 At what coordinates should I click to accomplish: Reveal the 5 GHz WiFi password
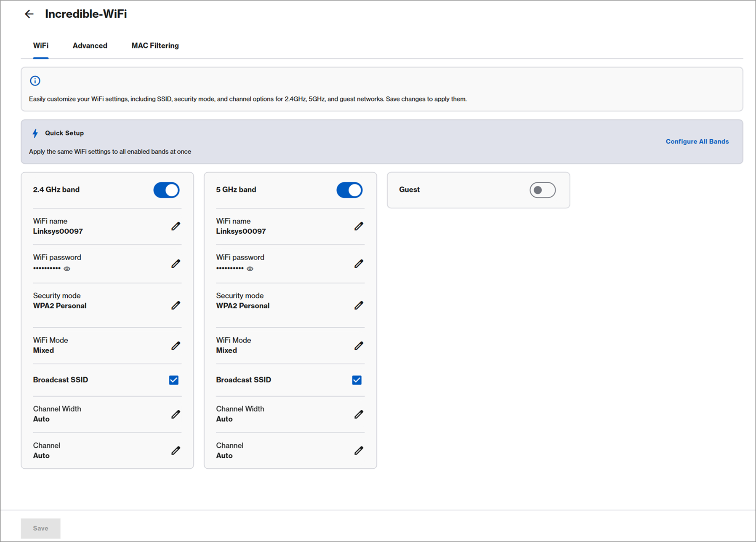[x=250, y=269]
